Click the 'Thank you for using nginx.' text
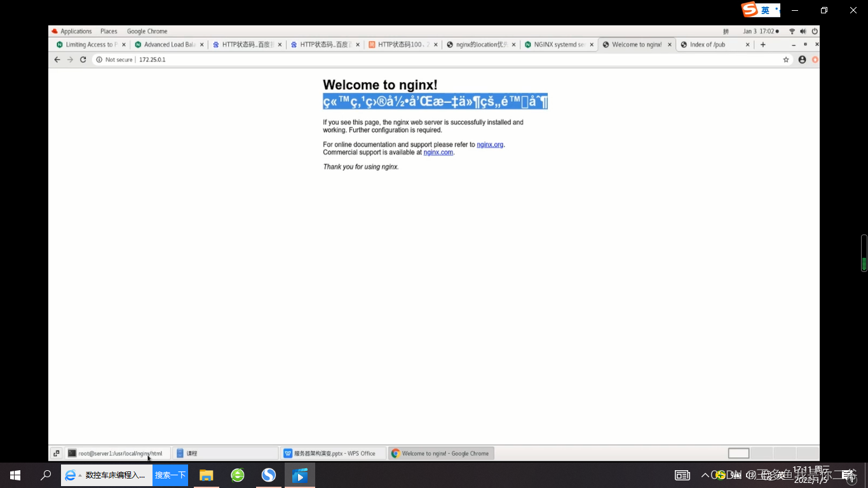 tap(361, 167)
